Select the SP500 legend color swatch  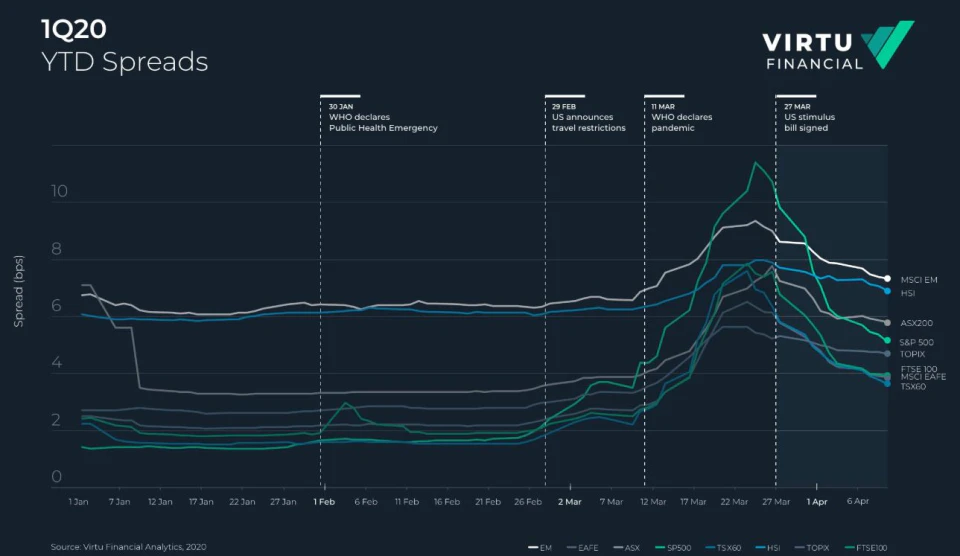(660, 547)
